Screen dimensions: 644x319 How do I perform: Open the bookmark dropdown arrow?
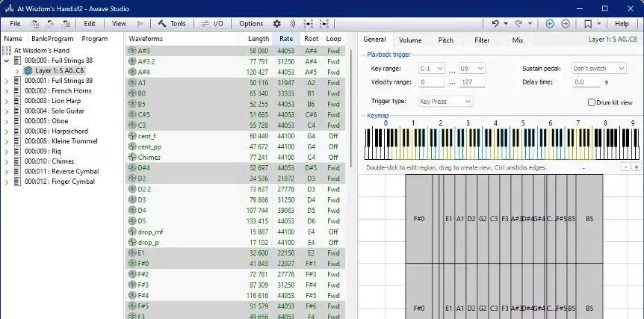tap(599, 24)
